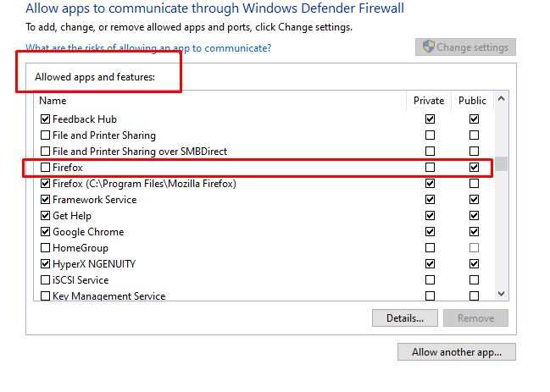Check the Firefox name checkbox
This screenshot has height=392, width=550.
45,168
